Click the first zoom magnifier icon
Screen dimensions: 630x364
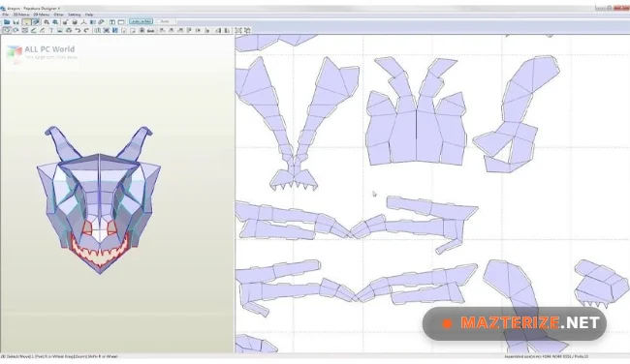click(47, 21)
